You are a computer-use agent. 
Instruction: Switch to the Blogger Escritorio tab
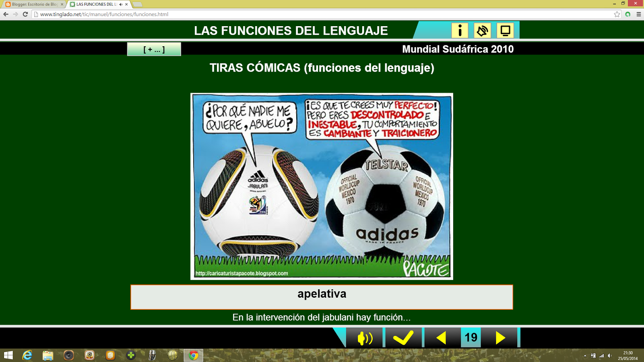(34, 4)
